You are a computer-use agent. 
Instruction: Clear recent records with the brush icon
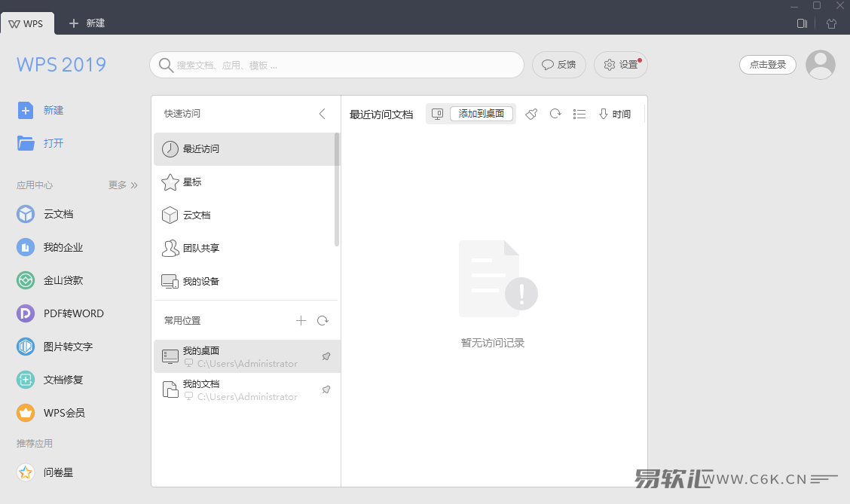531,114
